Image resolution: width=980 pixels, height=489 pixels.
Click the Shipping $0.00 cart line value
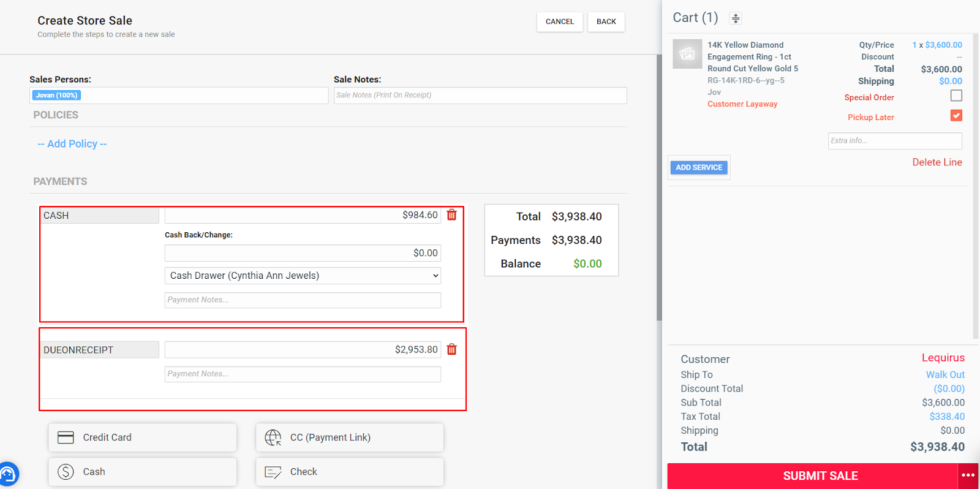coord(951,81)
